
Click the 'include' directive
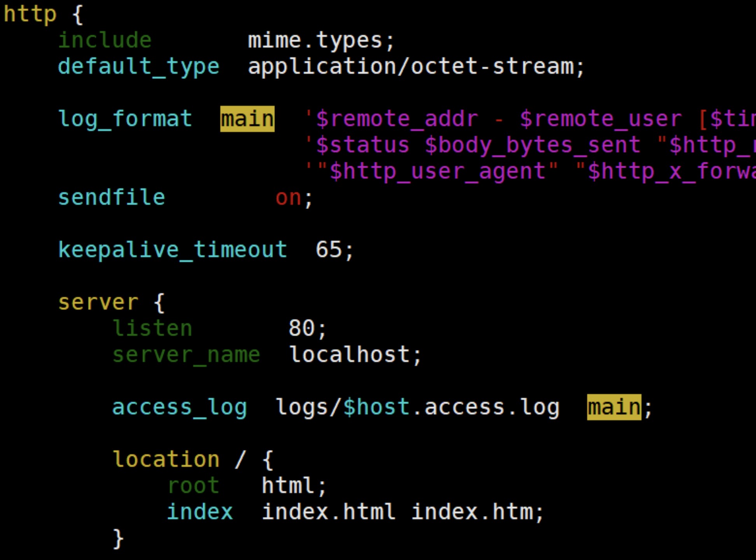(x=105, y=40)
